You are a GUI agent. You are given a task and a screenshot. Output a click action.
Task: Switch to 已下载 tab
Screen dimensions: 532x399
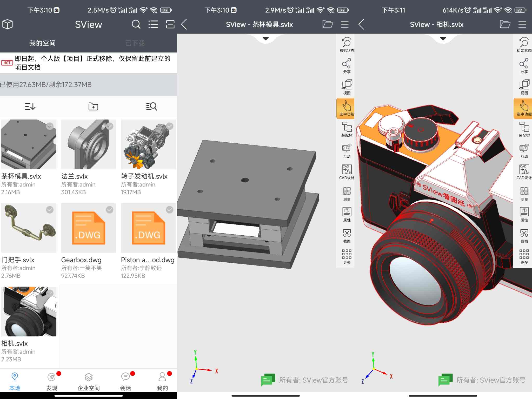point(135,43)
